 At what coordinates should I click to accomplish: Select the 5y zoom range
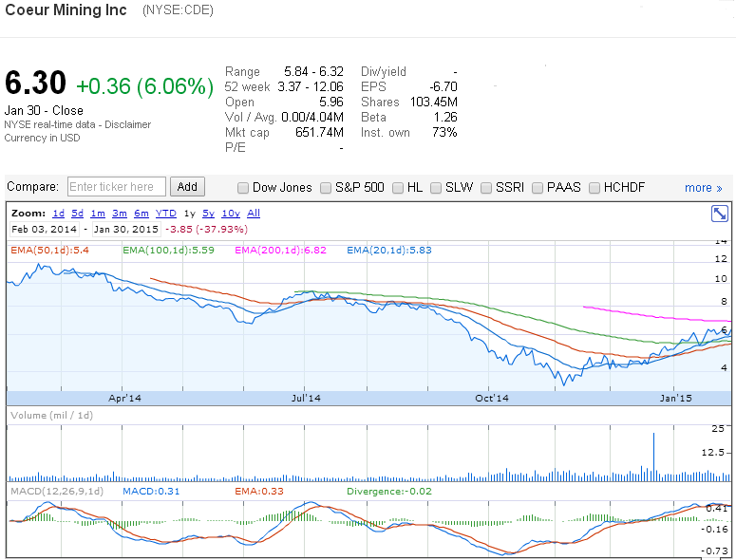pyautogui.click(x=208, y=214)
